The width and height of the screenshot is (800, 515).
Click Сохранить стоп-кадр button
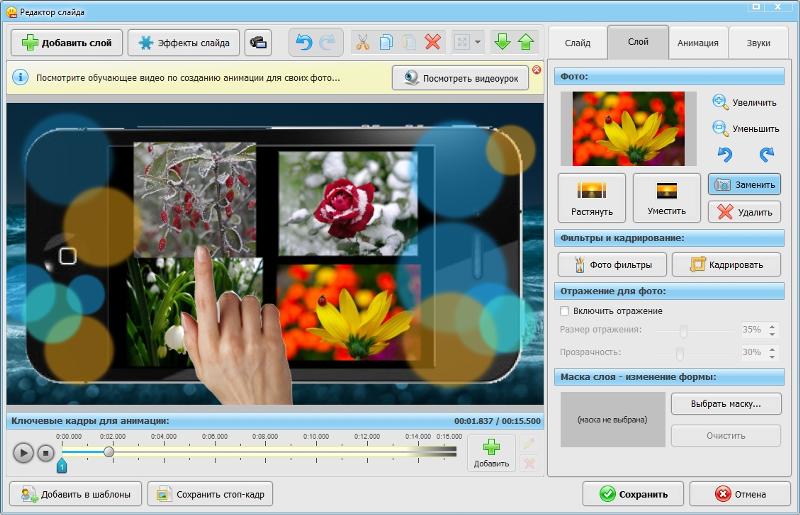210,494
